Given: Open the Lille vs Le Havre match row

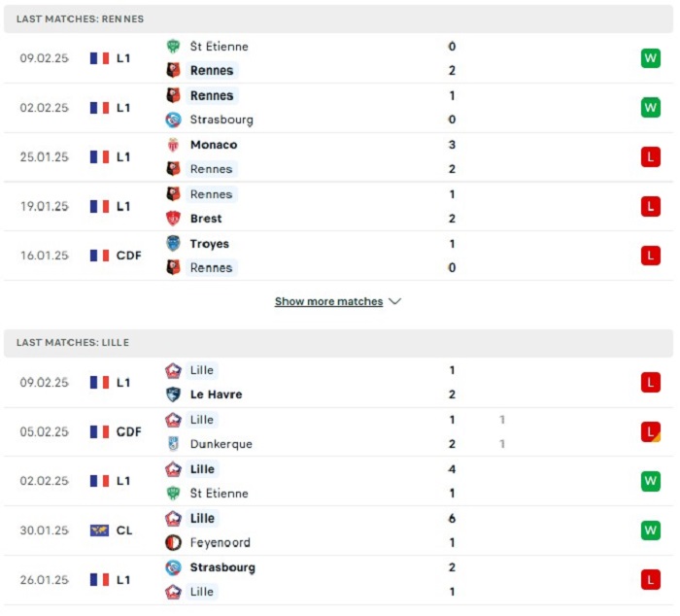Looking at the screenshot, I should pos(338,382).
